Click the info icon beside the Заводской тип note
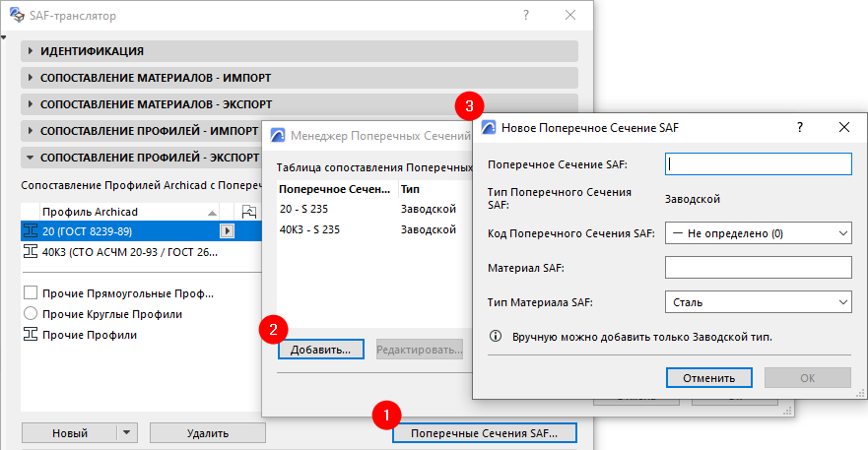The height and width of the screenshot is (450, 868). [496, 336]
